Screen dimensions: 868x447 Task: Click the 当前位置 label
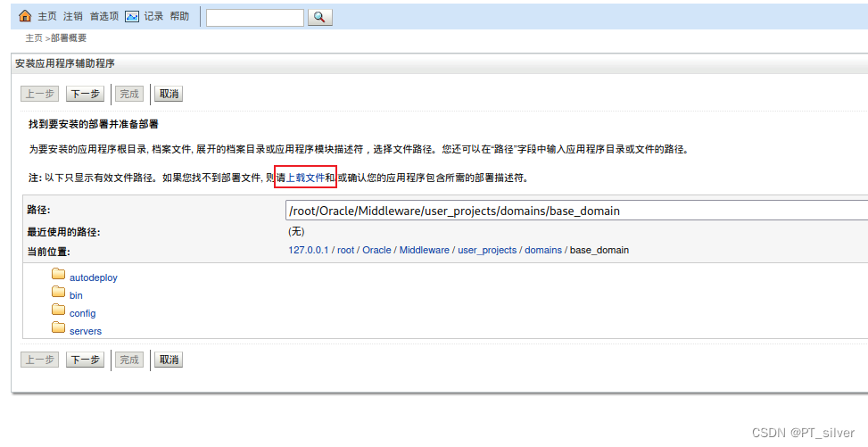click(49, 252)
